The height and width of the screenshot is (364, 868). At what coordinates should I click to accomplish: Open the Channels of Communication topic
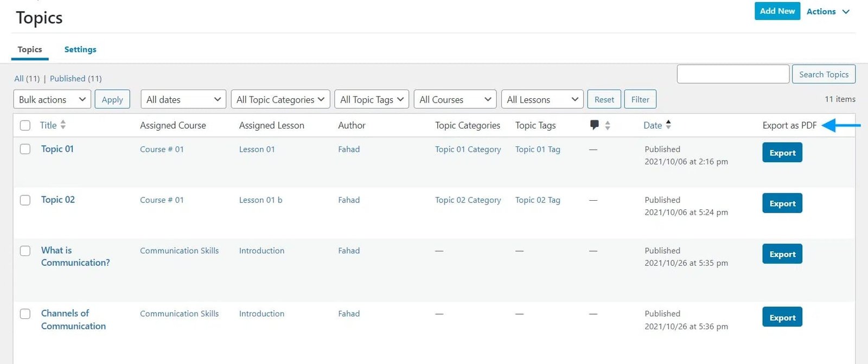73,320
